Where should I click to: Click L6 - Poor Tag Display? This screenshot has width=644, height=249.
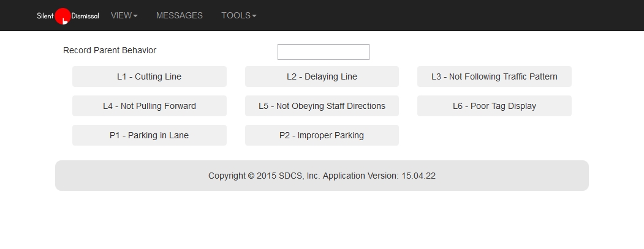pyautogui.click(x=494, y=106)
